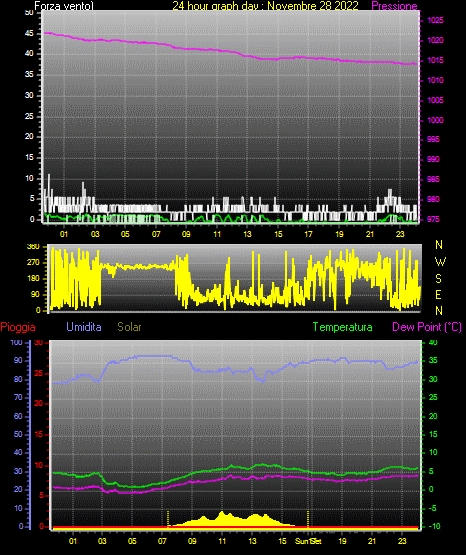Viewport: 466px width, 555px height.
Task: Click the S compass direction label
Action: 438,279
